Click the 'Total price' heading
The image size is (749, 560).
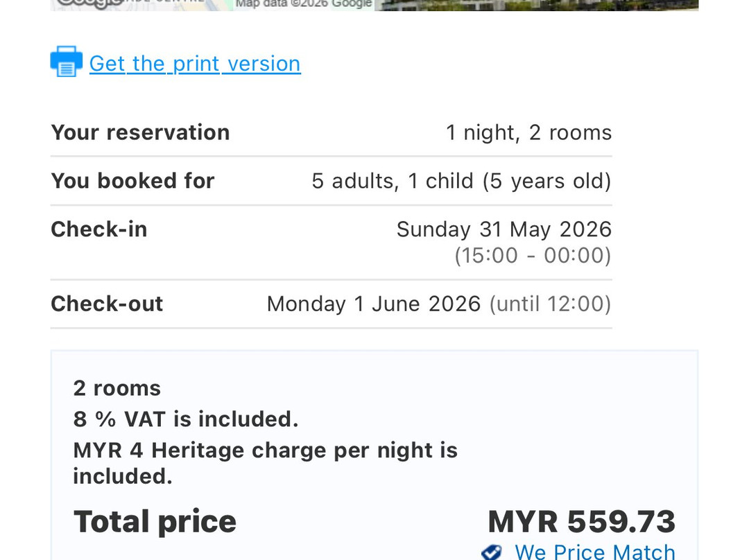pyautogui.click(x=155, y=521)
